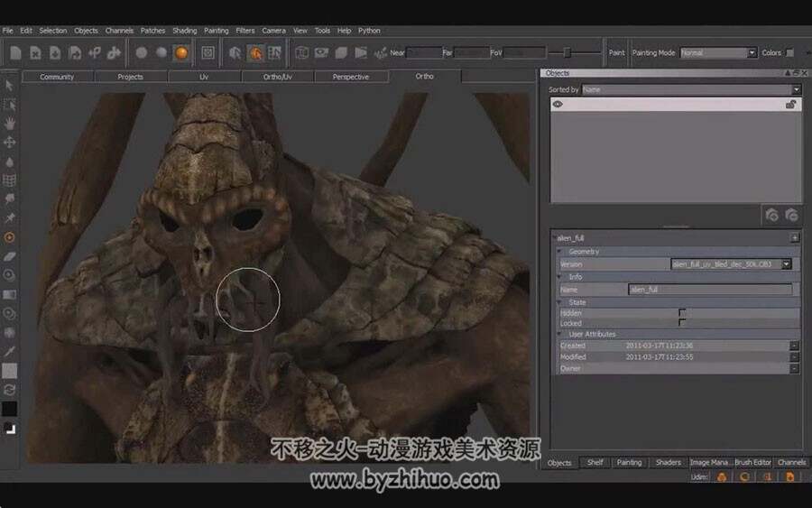Select the Eraser tool in the left toolbar
The height and width of the screenshot is (508, 812).
(x=9, y=256)
